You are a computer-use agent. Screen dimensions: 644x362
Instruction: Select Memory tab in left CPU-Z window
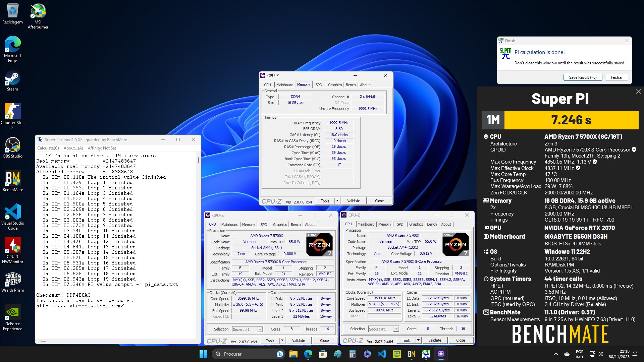click(249, 225)
